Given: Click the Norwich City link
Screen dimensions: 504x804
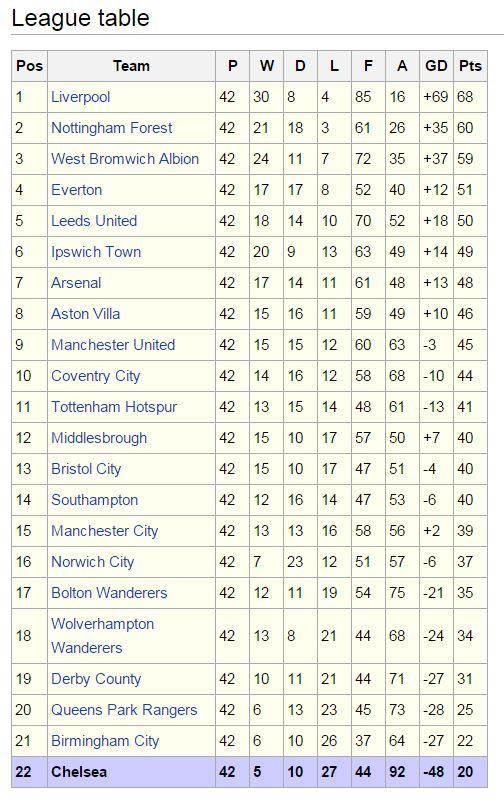Looking at the screenshot, I should 92,561.
